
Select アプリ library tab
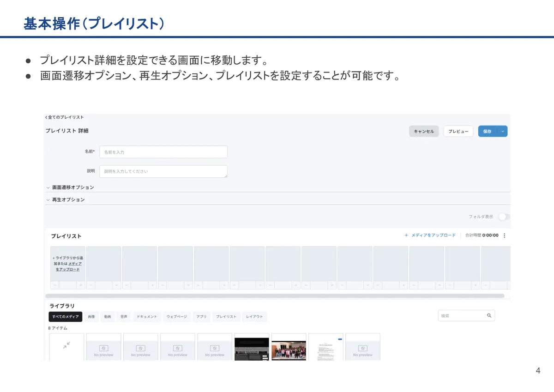click(201, 317)
